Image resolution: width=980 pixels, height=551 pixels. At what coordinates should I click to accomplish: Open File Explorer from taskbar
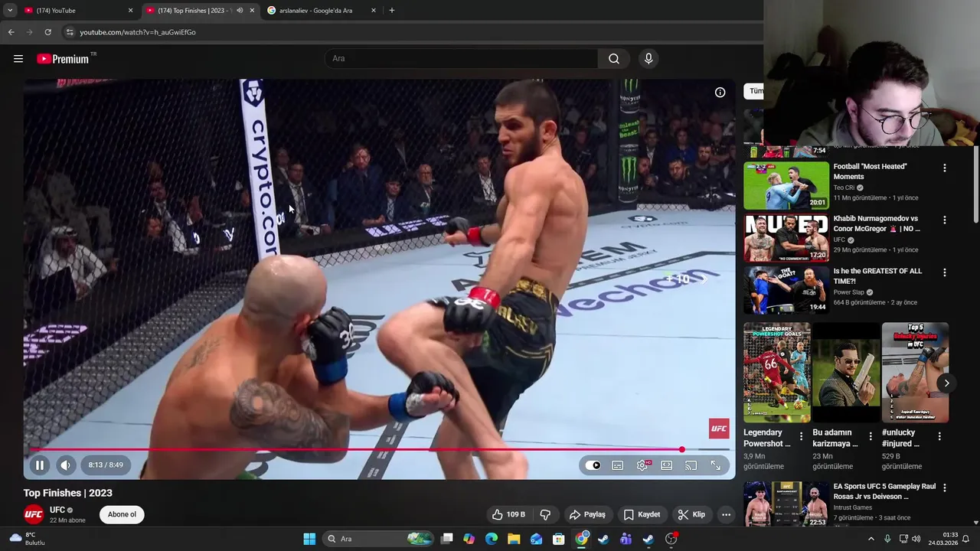[x=514, y=539]
